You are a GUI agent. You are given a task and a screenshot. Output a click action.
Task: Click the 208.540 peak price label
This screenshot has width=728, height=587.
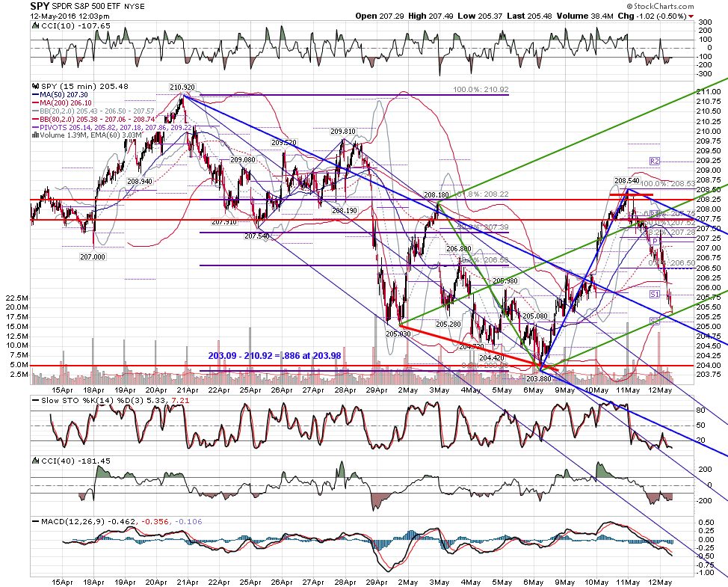tap(627, 181)
